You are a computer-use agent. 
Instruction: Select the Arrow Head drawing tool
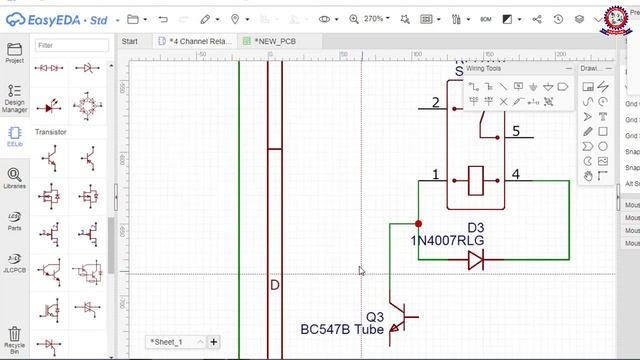coord(588,117)
